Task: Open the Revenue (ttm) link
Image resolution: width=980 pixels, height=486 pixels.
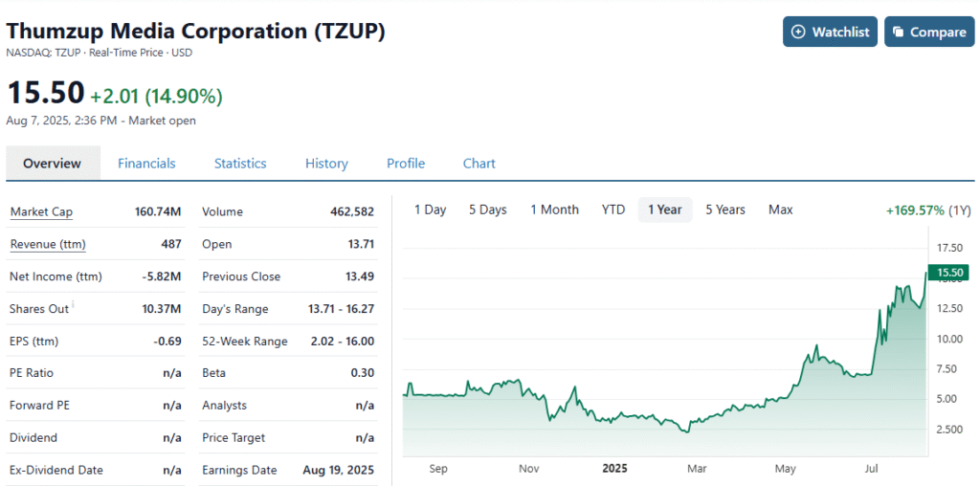Action: (48, 244)
